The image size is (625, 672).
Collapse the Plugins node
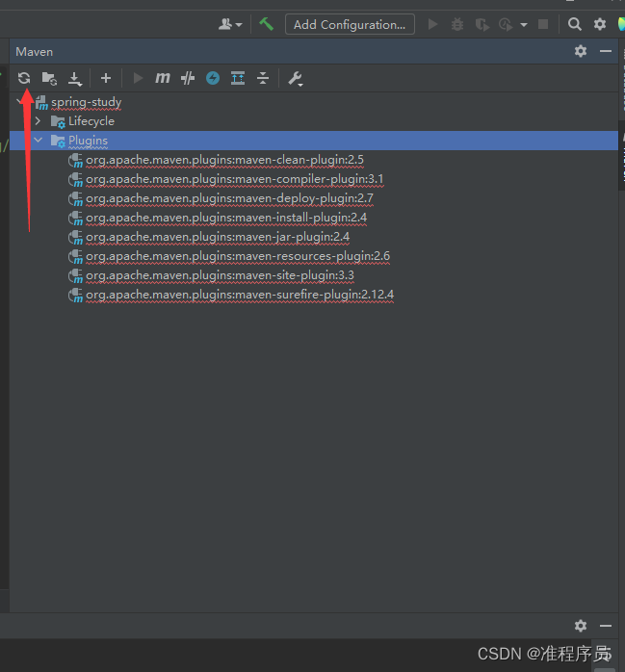pos(38,140)
